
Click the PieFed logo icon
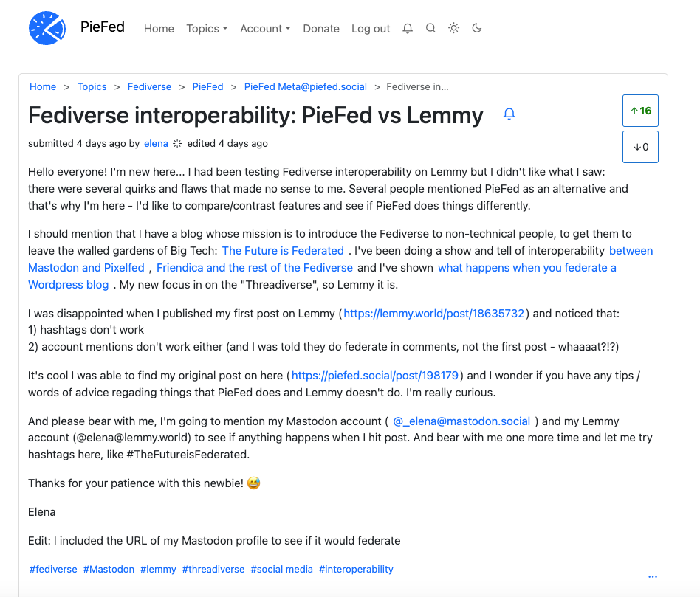click(47, 28)
